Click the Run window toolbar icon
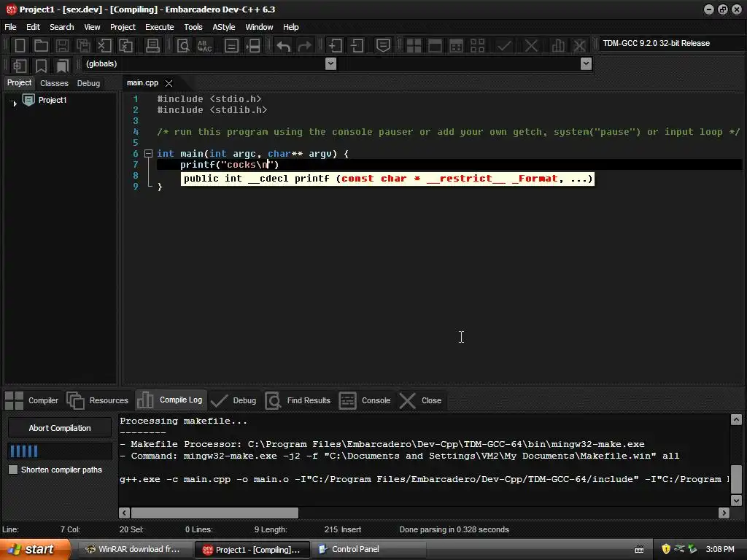 [x=435, y=46]
